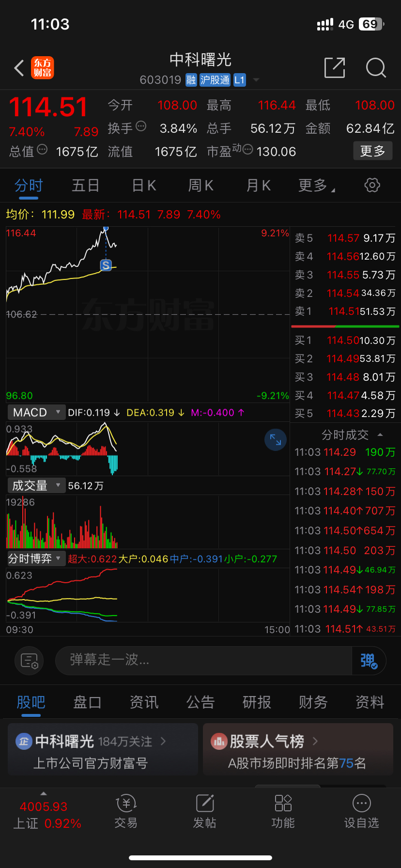Toggle the 分时成交 panel header
The image size is (401, 868).
[x=352, y=435]
